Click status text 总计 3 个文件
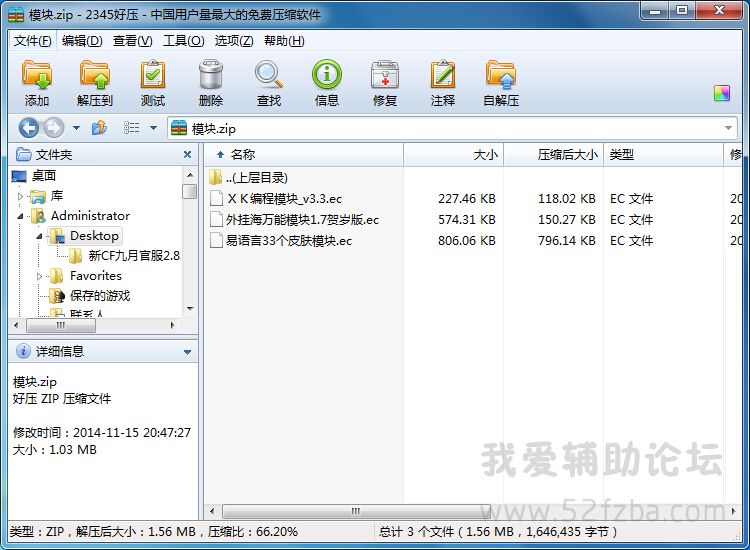The height and width of the screenshot is (550, 750). [416, 532]
